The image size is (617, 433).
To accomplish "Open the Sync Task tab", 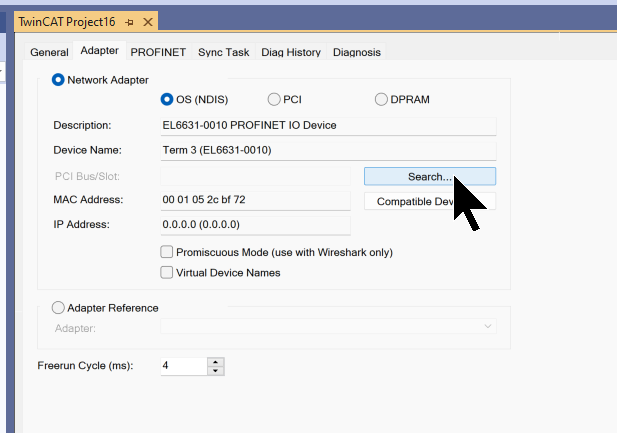I will click(x=224, y=52).
